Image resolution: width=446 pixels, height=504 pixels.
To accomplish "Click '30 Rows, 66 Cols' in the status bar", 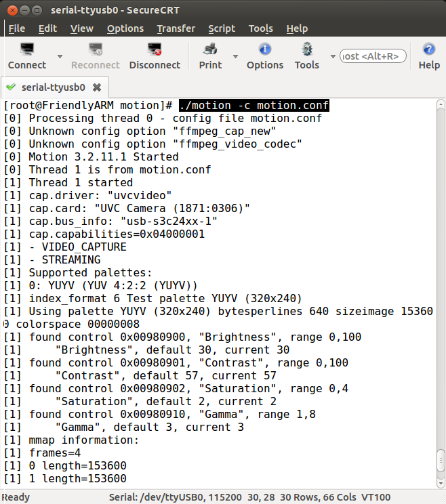I will click(318, 497).
